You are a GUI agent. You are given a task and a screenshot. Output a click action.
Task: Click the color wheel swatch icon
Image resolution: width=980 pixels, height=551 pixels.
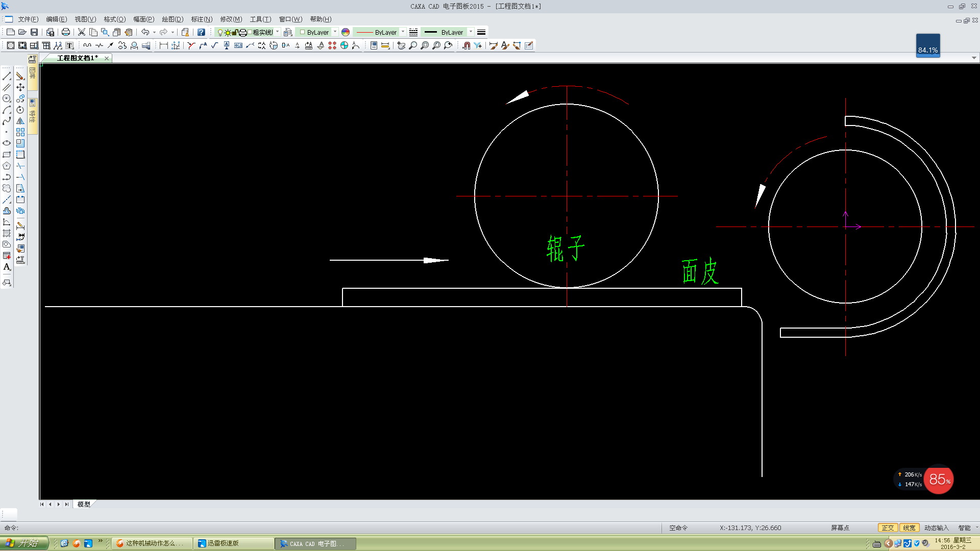(346, 32)
